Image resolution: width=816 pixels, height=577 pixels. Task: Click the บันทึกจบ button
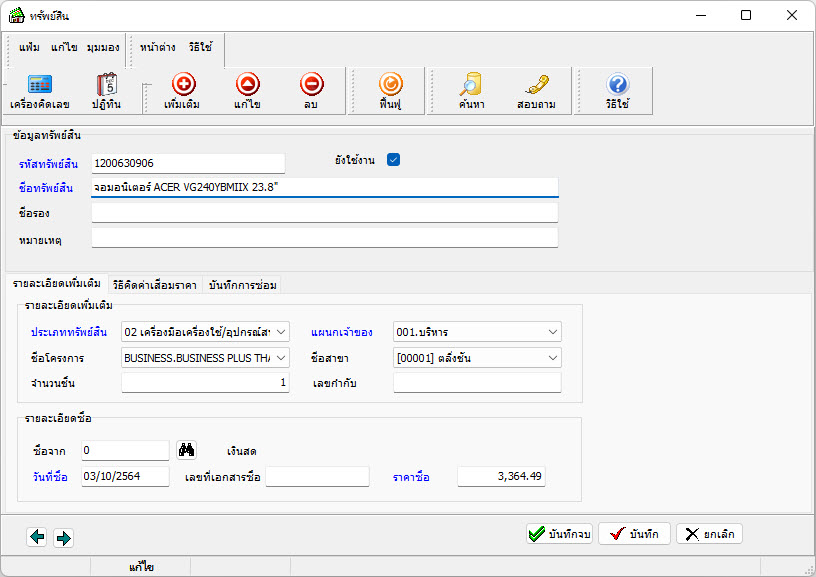[x=559, y=534]
